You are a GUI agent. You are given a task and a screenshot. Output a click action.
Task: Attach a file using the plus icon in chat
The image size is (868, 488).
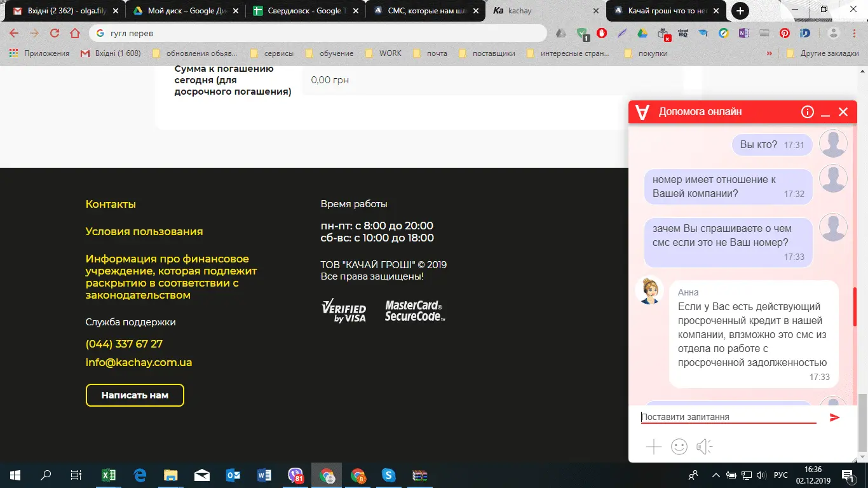653,447
